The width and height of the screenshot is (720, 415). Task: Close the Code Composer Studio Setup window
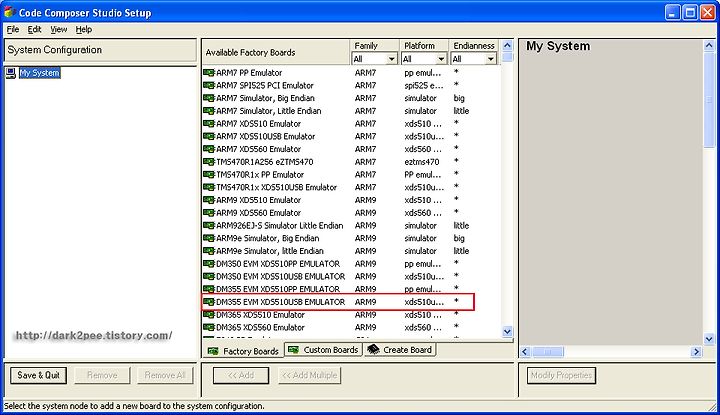pyautogui.click(x=708, y=12)
